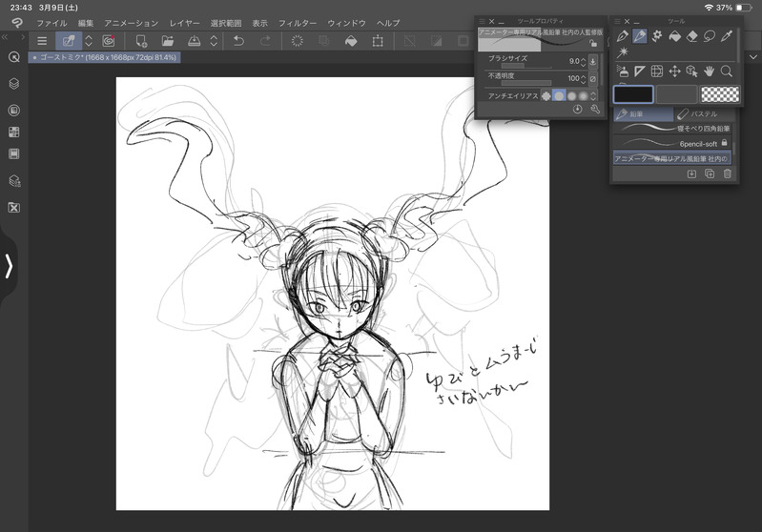Select the Pen tool in Tool palette
Image resolution: width=762 pixels, height=532 pixels.
pyautogui.click(x=622, y=36)
